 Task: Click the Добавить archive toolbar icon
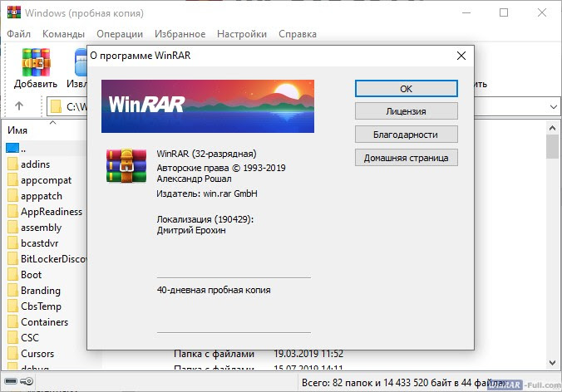pyautogui.click(x=36, y=62)
